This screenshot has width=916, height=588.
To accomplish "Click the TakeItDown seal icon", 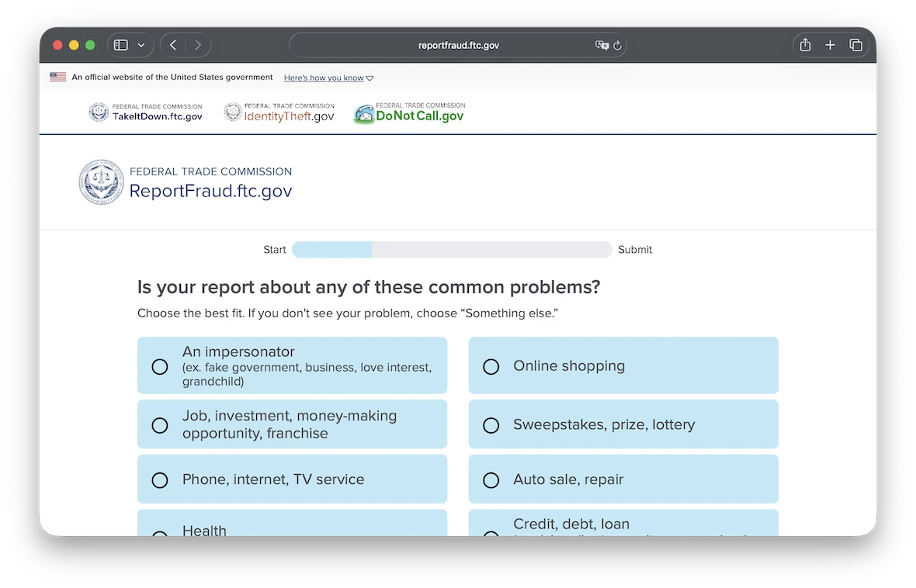I will click(x=99, y=112).
